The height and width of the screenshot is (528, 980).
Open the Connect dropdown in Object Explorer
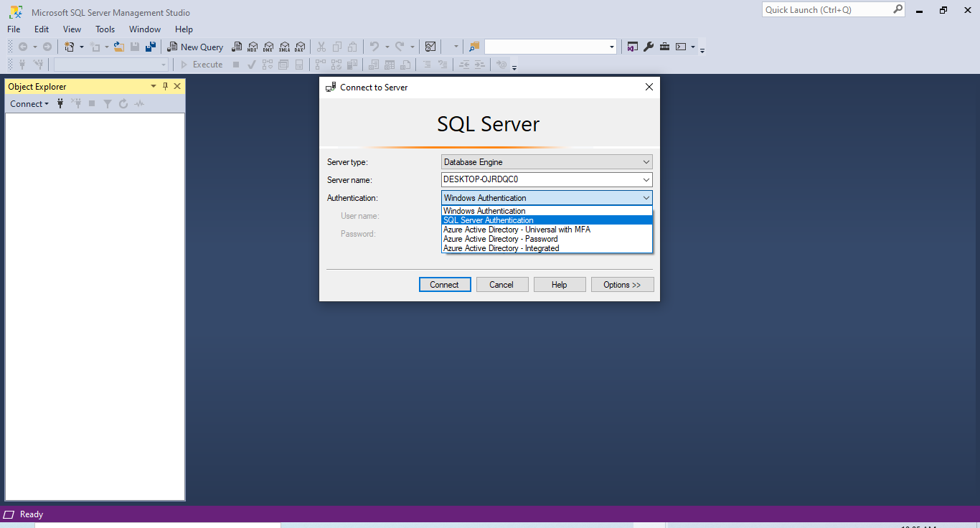coord(29,104)
